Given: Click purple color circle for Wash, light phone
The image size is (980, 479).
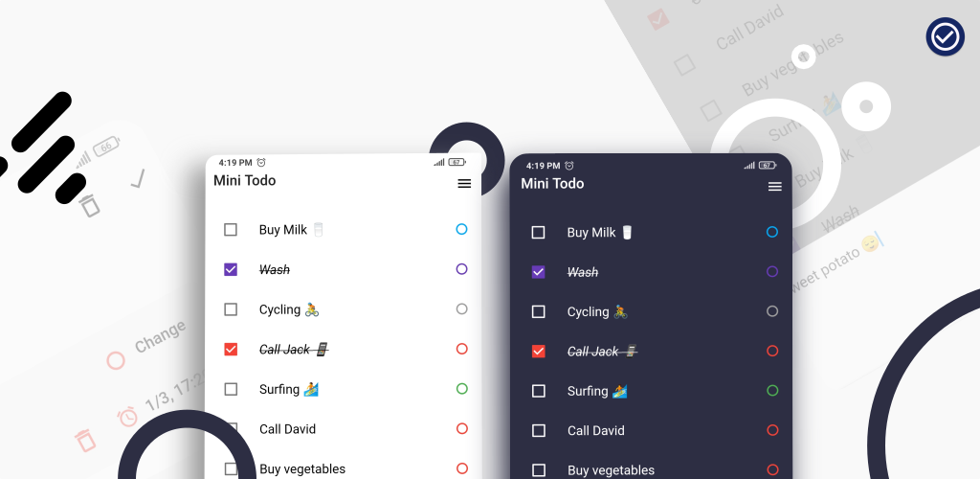Looking at the screenshot, I should click(462, 269).
